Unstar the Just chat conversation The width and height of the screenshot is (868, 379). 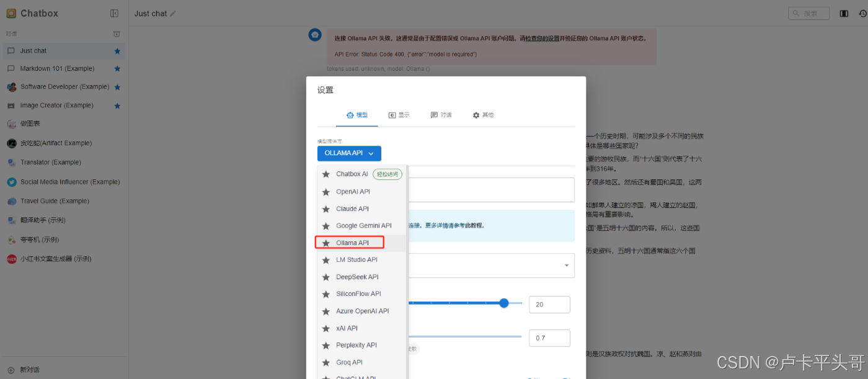[x=117, y=51]
